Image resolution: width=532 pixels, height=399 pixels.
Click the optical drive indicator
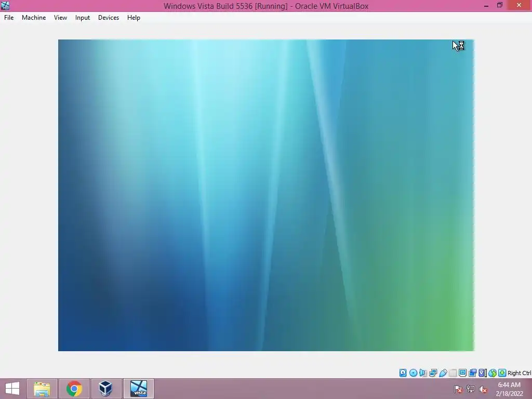413,373
